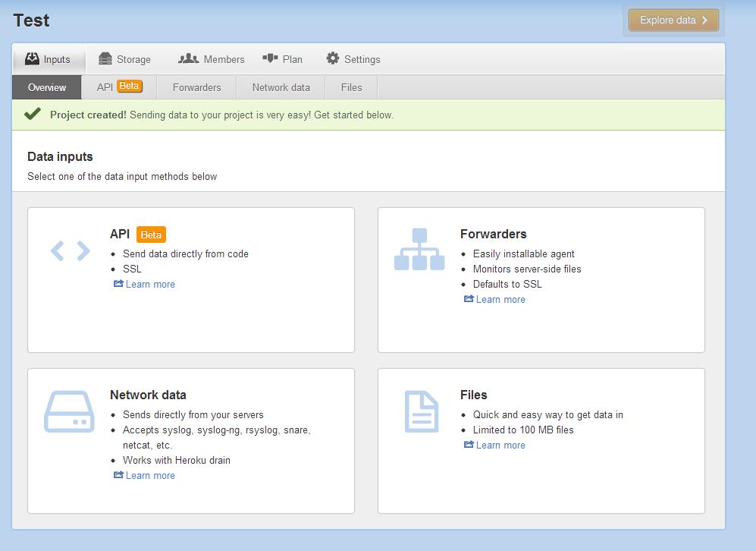Open the Inputs main tab

[48, 59]
